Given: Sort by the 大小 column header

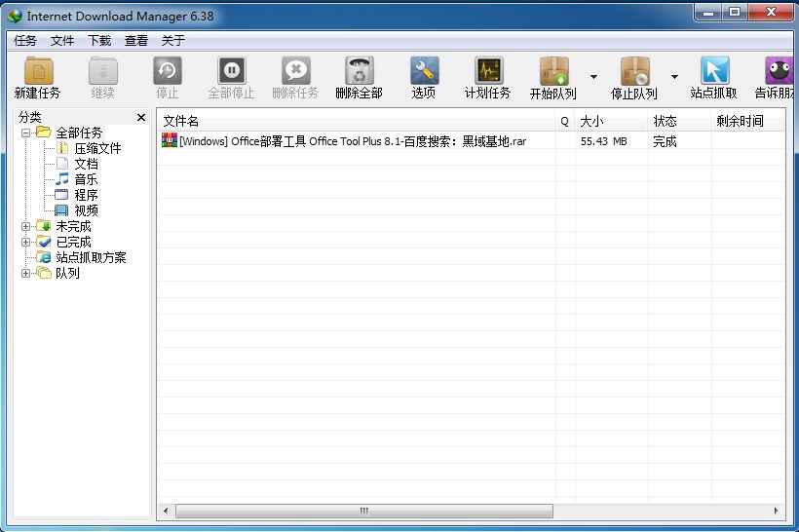Looking at the screenshot, I should 612,121.
